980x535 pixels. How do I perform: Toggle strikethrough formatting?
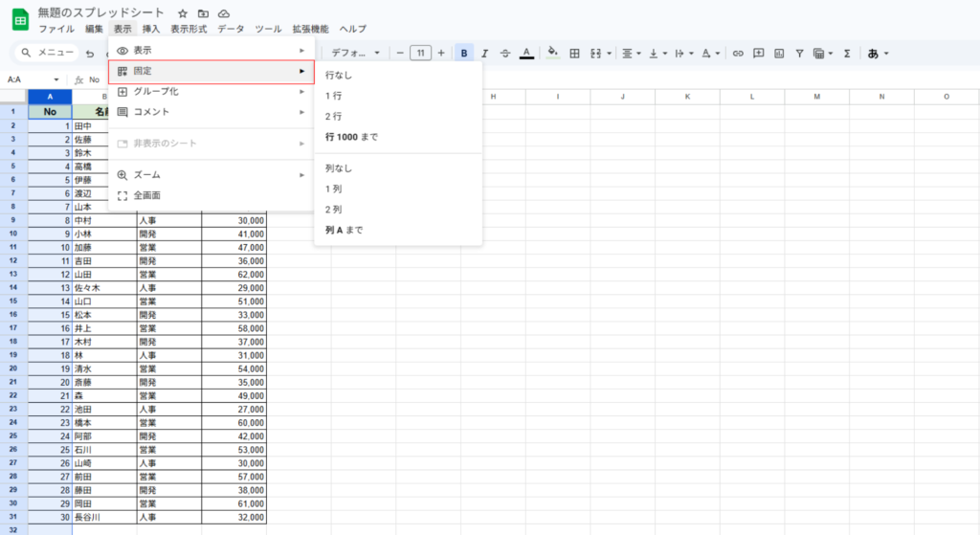click(x=505, y=54)
